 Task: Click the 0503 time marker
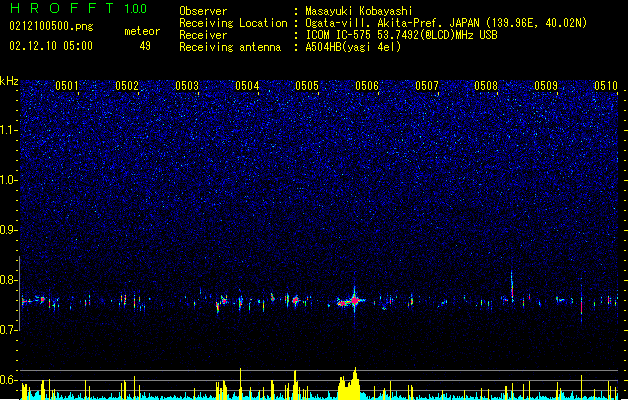tap(187, 86)
